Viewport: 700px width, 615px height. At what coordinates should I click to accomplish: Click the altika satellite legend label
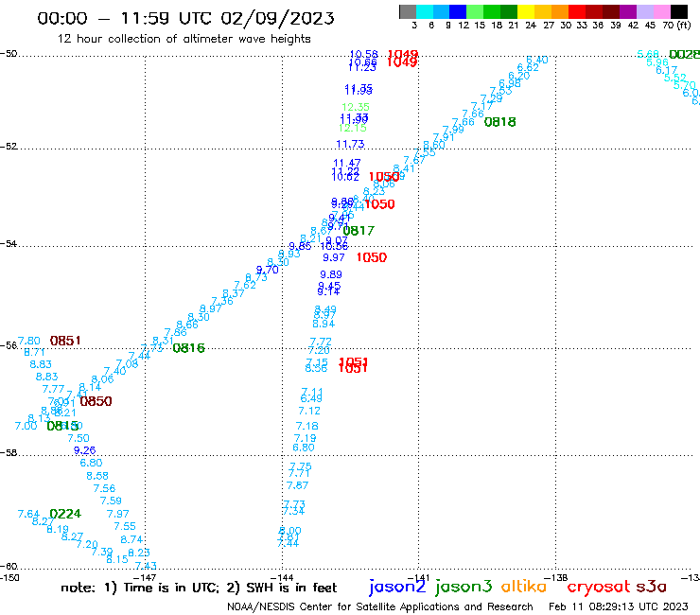(x=523, y=586)
